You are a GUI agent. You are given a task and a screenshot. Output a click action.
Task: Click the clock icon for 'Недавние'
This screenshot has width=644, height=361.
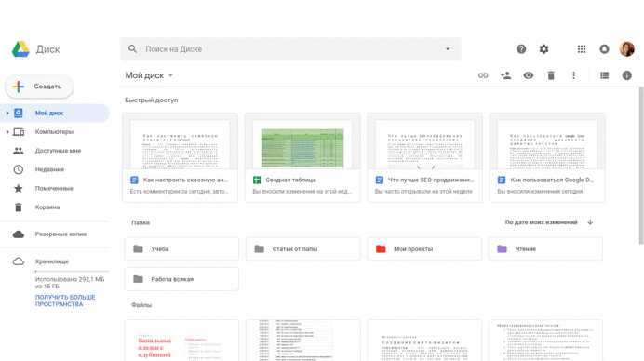19,169
